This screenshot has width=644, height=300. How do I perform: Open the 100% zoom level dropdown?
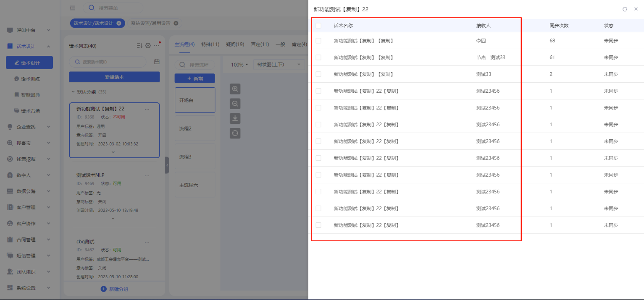coord(239,65)
